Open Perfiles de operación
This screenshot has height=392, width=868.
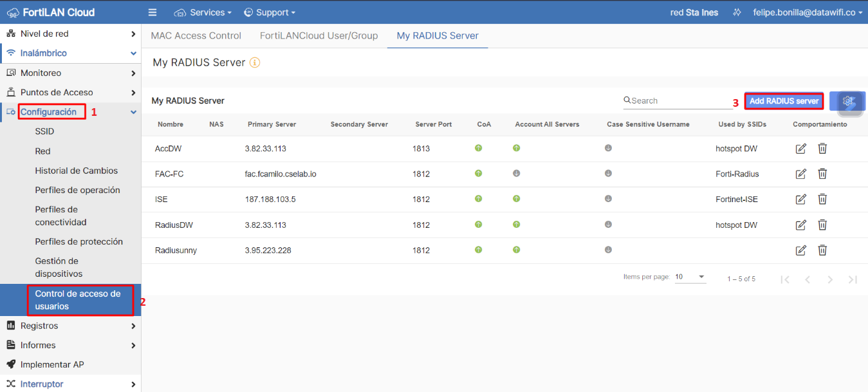tap(77, 190)
